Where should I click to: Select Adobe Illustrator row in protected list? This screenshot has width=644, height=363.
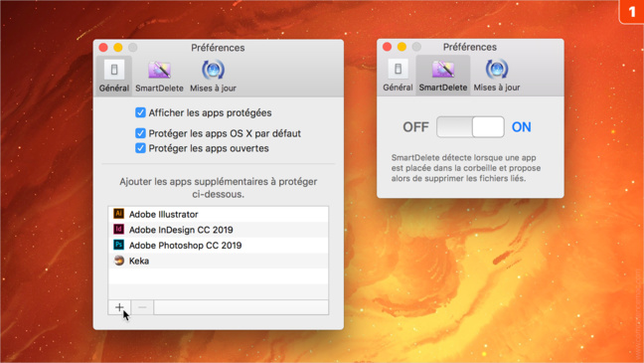pyautogui.click(x=218, y=214)
